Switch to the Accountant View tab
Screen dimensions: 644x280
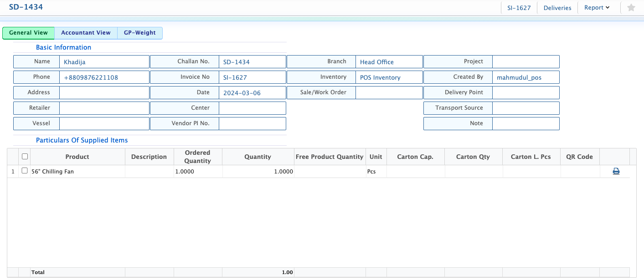click(x=86, y=33)
